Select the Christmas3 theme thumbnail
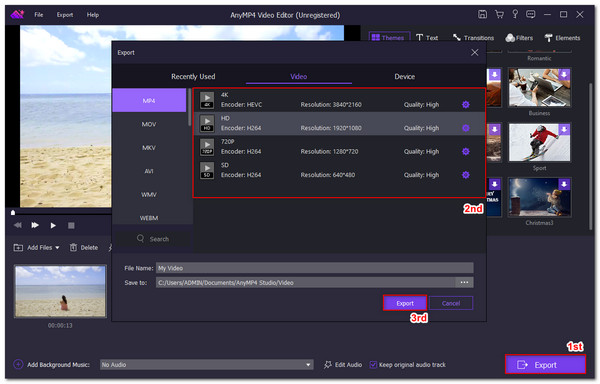The width and height of the screenshot is (600, 384). pyautogui.click(x=539, y=197)
